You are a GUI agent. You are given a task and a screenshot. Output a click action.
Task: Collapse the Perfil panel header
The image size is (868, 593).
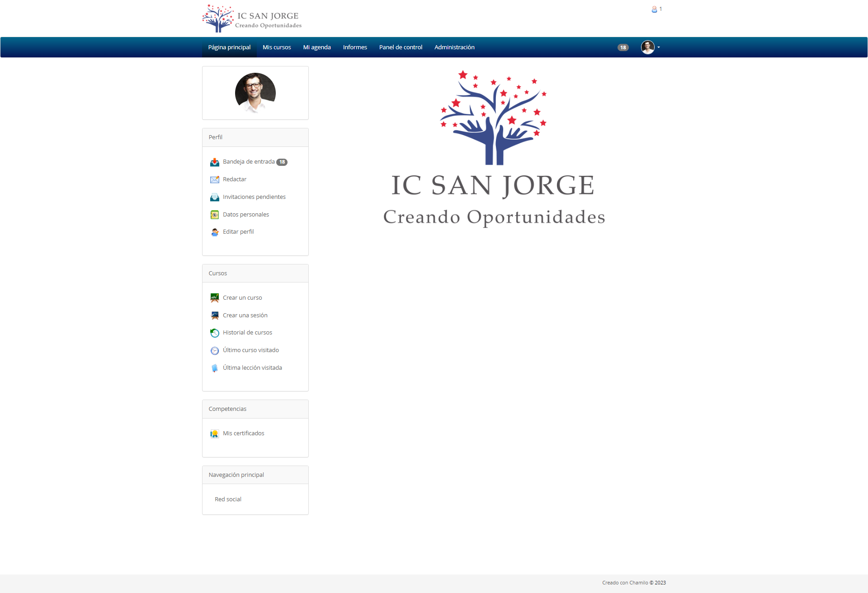click(255, 137)
